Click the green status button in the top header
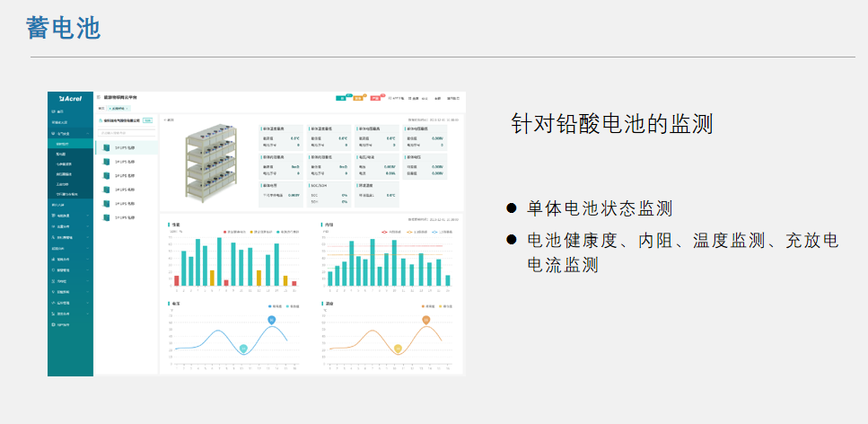 342,98
